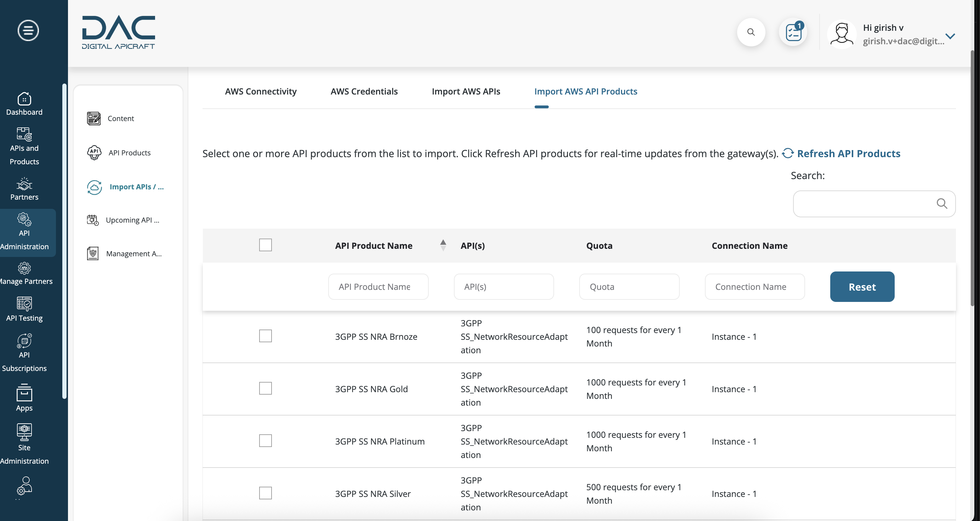Click the sidebar vertical scrollbar

(x=64, y=241)
